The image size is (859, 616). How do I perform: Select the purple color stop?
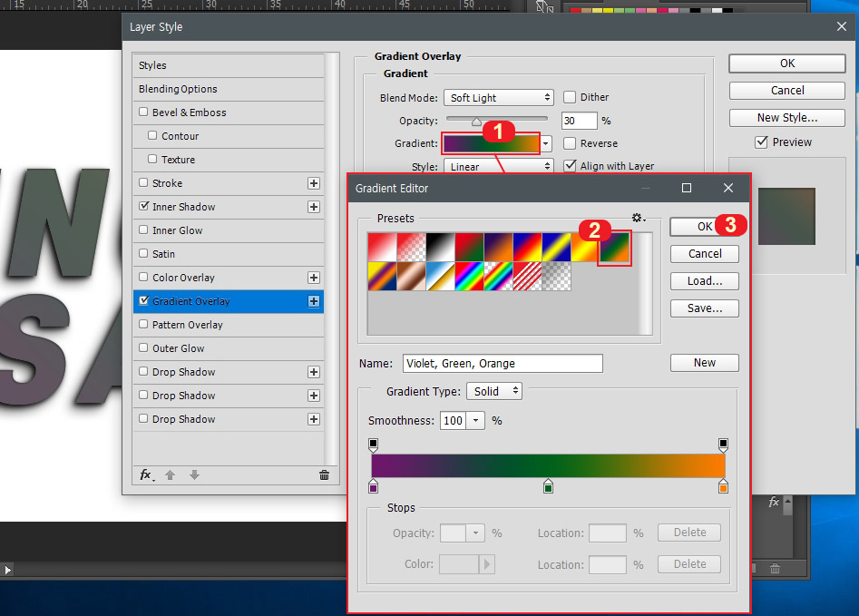pyautogui.click(x=374, y=486)
